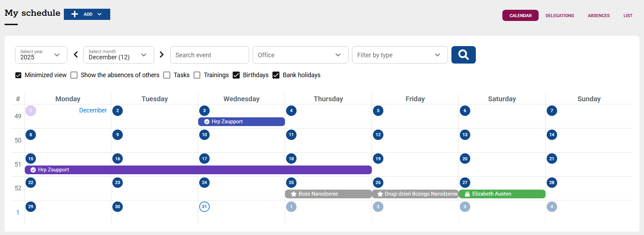The height and width of the screenshot is (235, 644).
Task: Click the December month link
Action: tap(93, 110)
